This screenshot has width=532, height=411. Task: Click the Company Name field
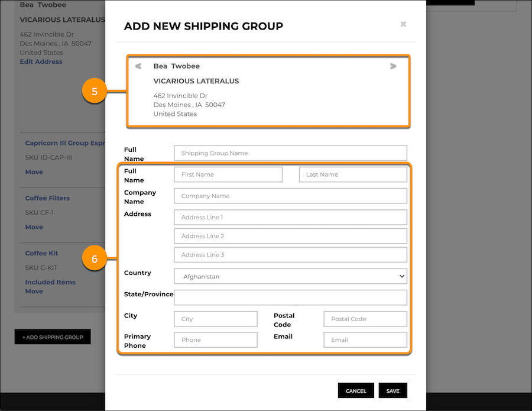tap(290, 196)
